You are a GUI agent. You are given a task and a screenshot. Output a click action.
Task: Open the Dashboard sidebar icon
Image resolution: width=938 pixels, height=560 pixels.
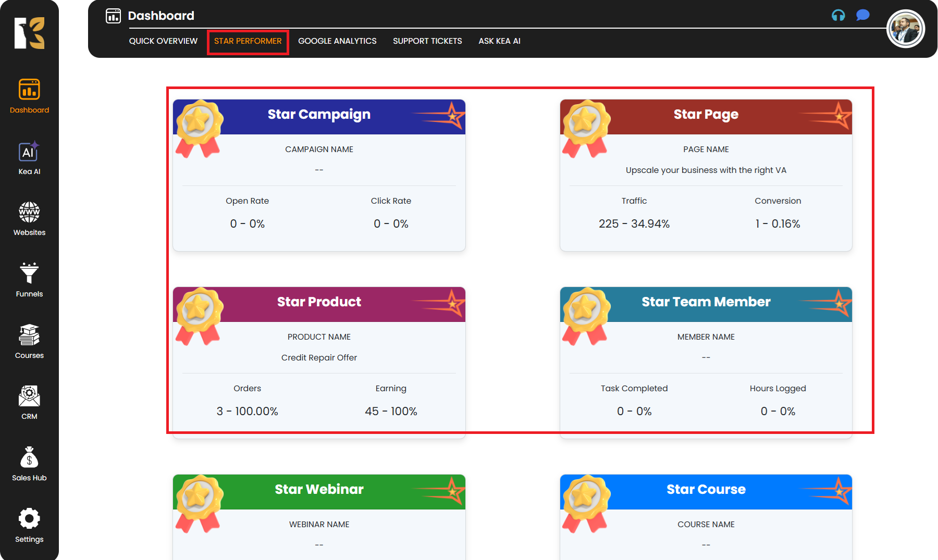click(x=29, y=90)
